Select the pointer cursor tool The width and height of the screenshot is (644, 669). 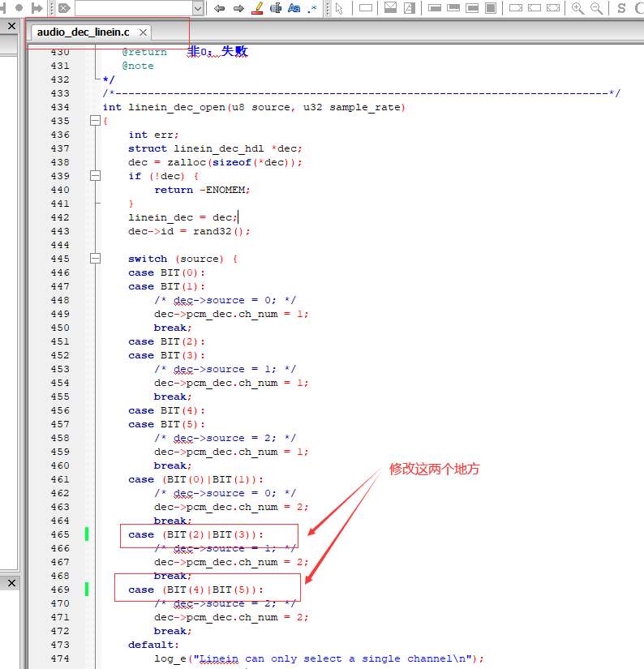pyautogui.click(x=339, y=8)
